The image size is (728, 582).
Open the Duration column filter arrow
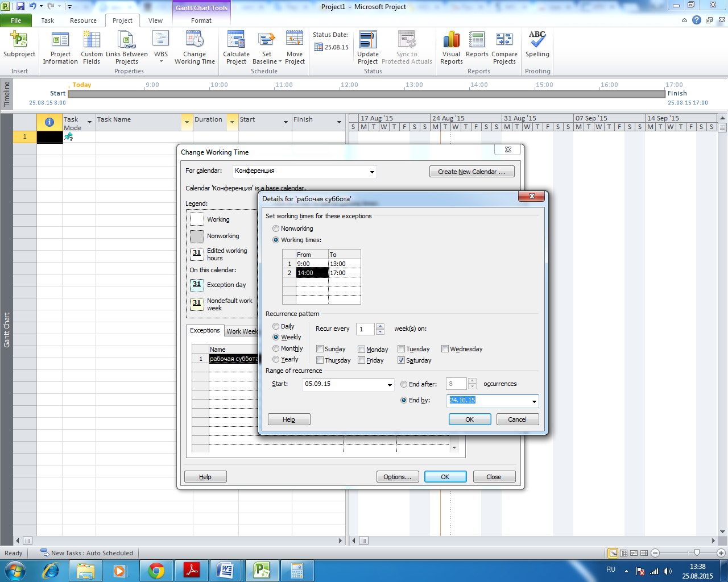coord(232,122)
